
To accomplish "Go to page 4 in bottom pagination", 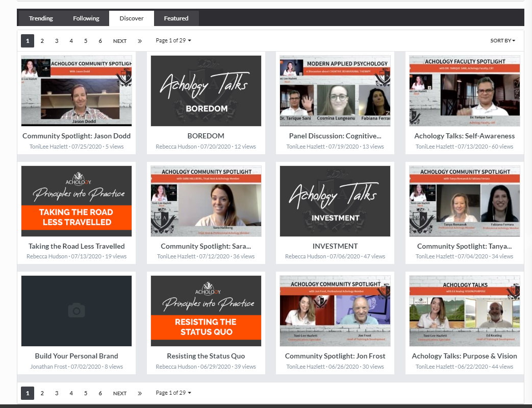I will [x=71, y=393].
